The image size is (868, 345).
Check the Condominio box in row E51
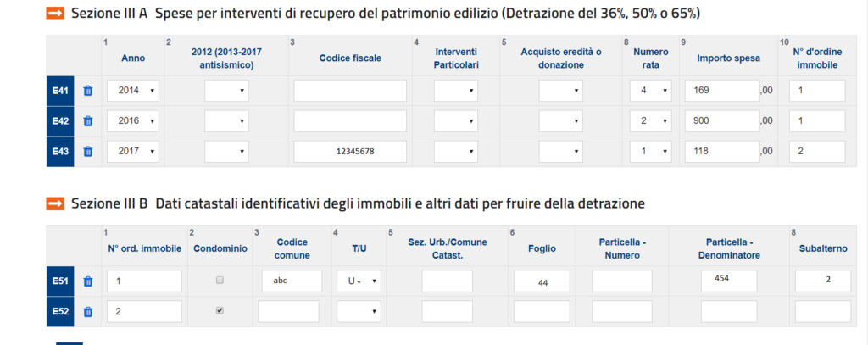click(220, 281)
